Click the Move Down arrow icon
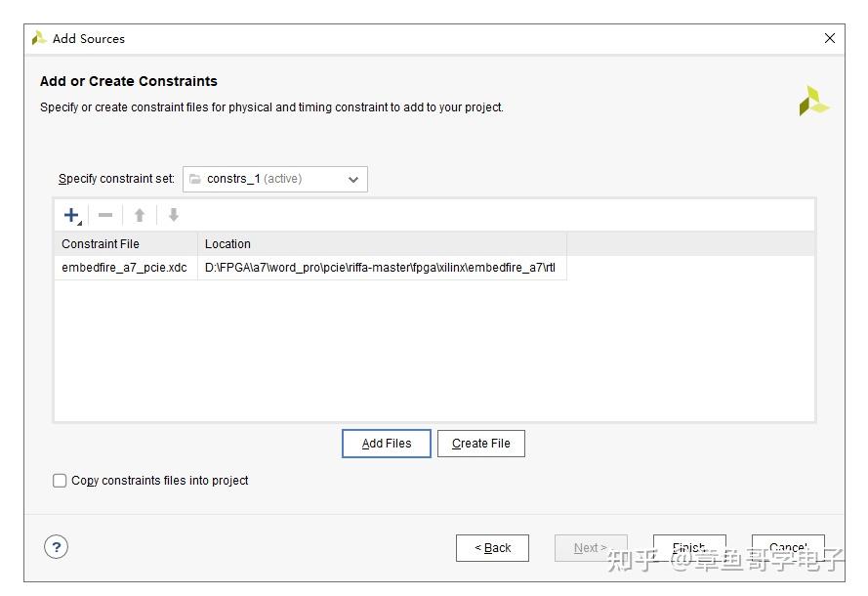The height and width of the screenshot is (596, 868). click(174, 215)
